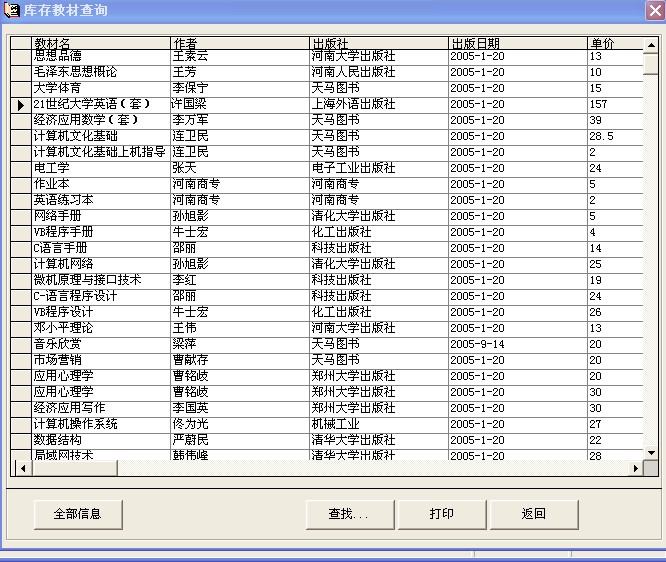Viewport: 666px width, 562px height.
Task: Select the cell 计算机文化基础上机指导
Action: tap(101, 153)
